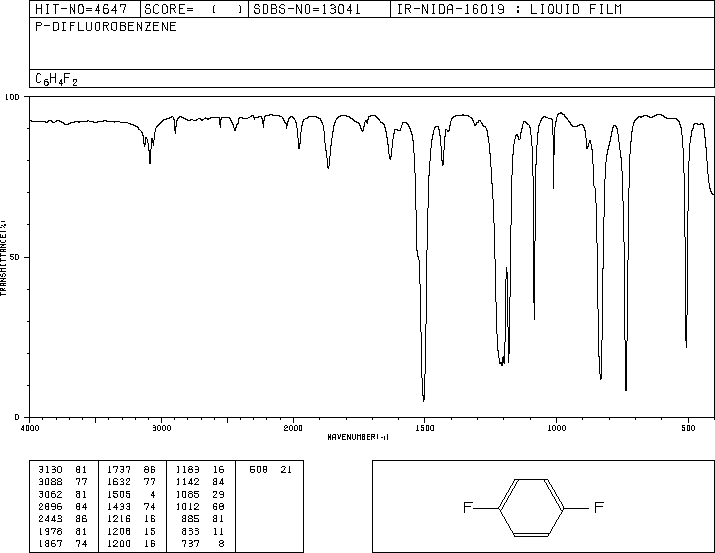Select the 1433 peak table row
The image size is (715, 553).
131,506
